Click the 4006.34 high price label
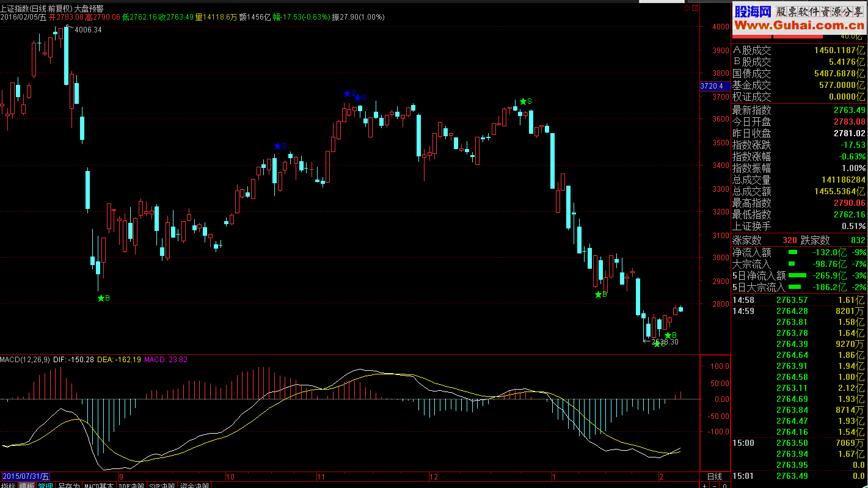 (x=87, y=29)
